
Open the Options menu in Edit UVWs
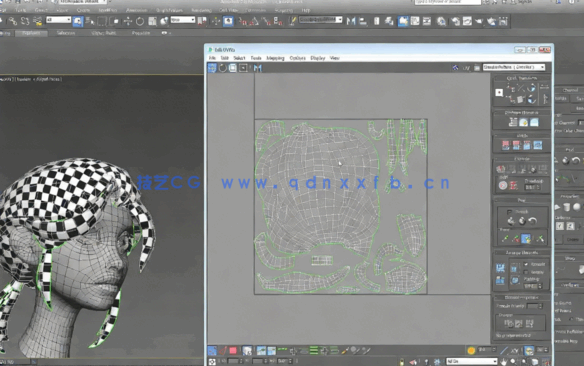tap(298, 58)
